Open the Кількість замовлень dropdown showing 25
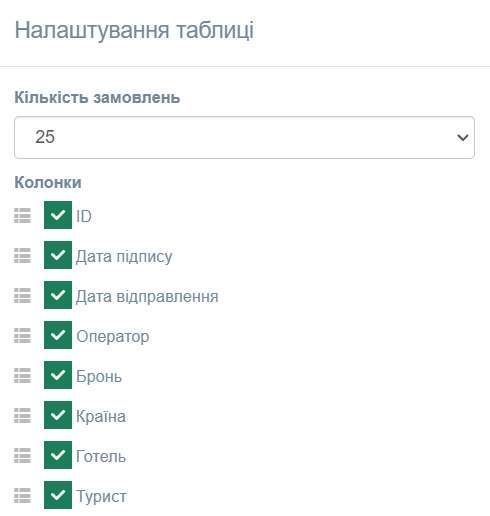 (244, 137)
